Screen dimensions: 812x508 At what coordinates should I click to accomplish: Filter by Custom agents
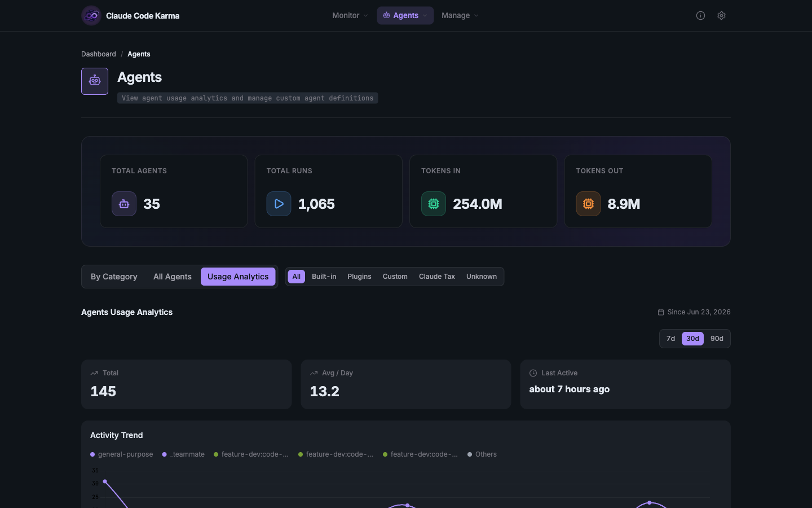coord(395,277)
